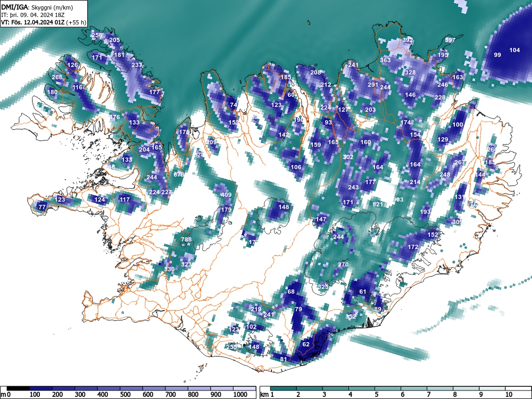This screenshot has height=399, width=532.
Task: Click the 476 map label
Action: pyautogui.click(x=115, y=118)
